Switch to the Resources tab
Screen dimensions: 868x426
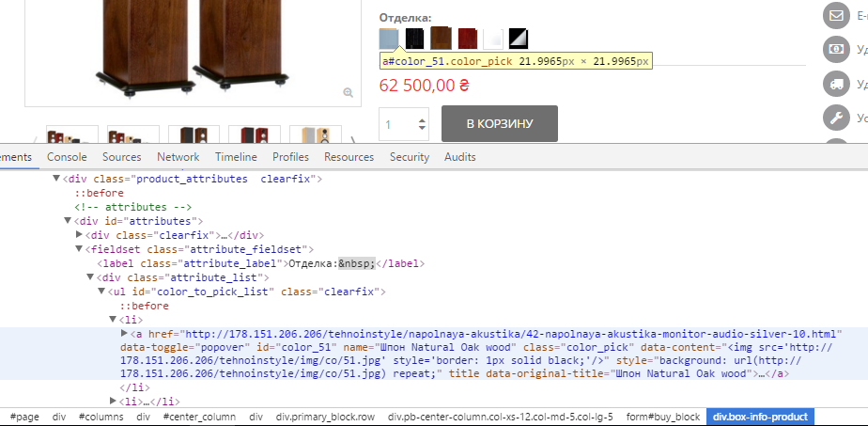tap(349, 157)
